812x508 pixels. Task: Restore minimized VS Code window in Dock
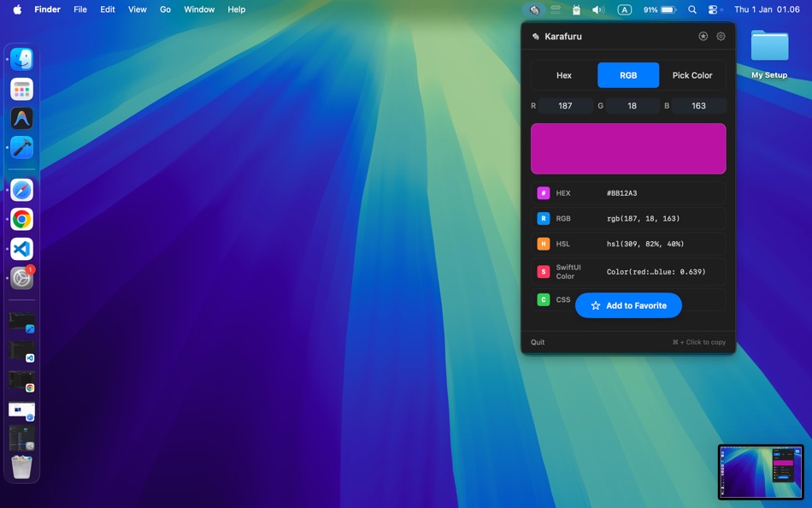click(21, 351)
